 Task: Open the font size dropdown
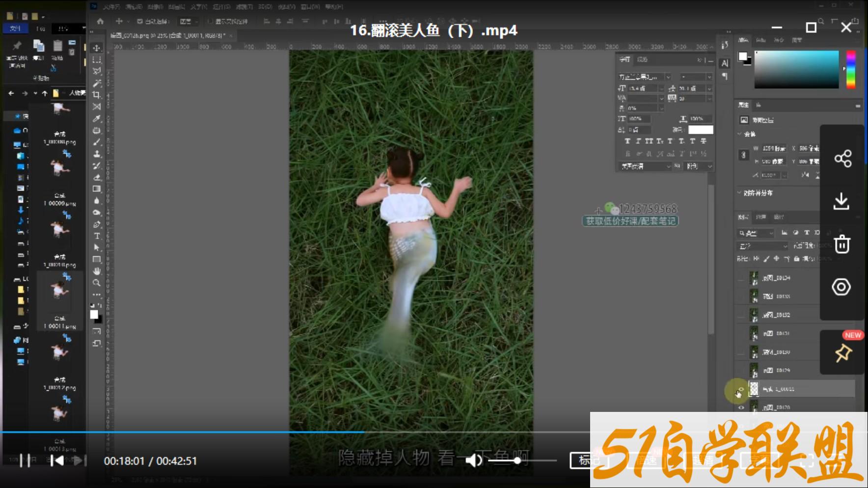pos(661,88)
